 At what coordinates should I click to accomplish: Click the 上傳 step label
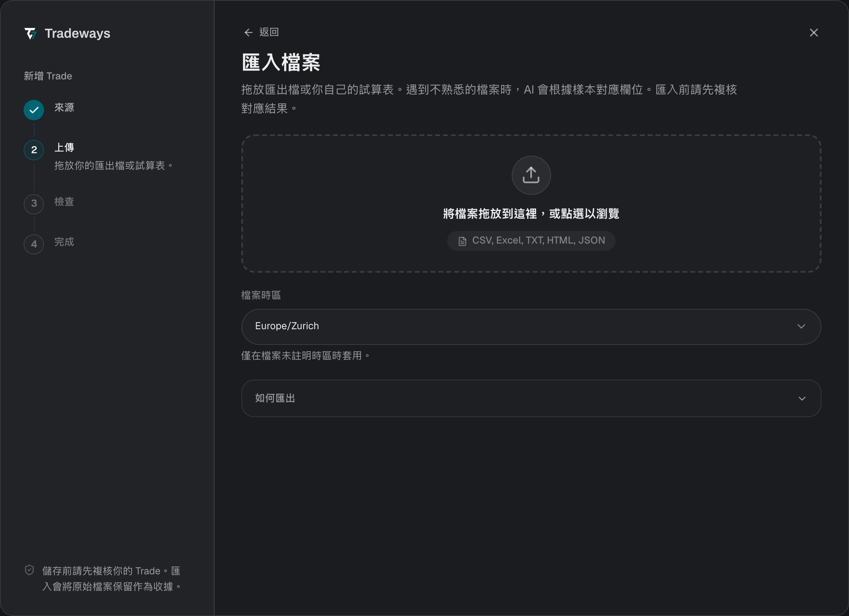(64, 148)
